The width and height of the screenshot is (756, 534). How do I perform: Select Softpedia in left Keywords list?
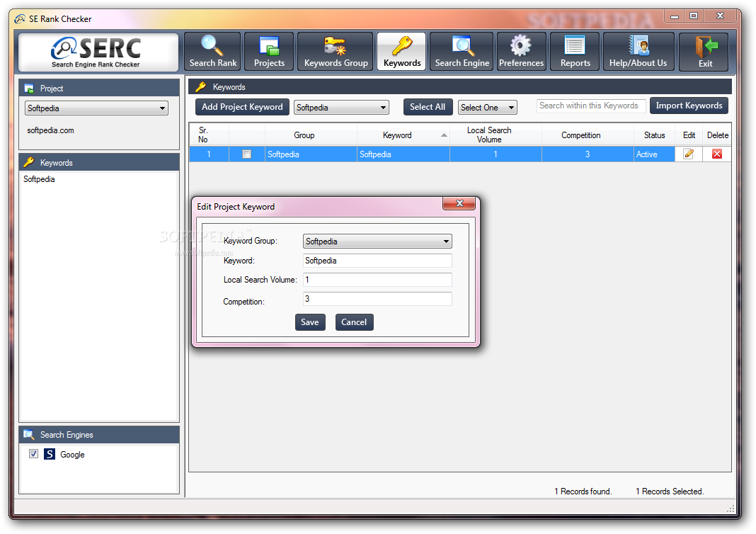coord(39,179)
